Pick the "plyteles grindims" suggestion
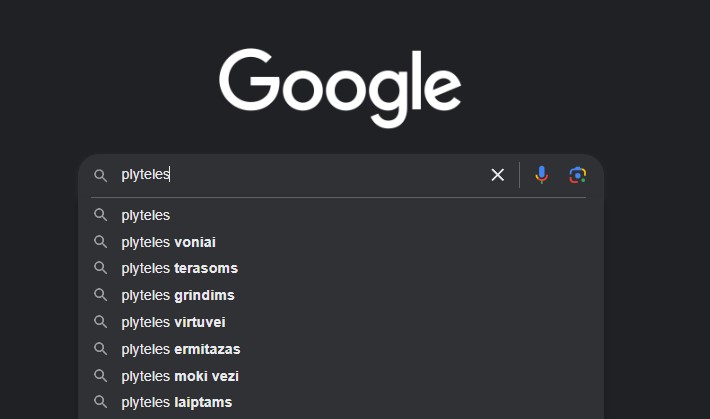Screen dimensions: 710x419 tap(177, 295)
